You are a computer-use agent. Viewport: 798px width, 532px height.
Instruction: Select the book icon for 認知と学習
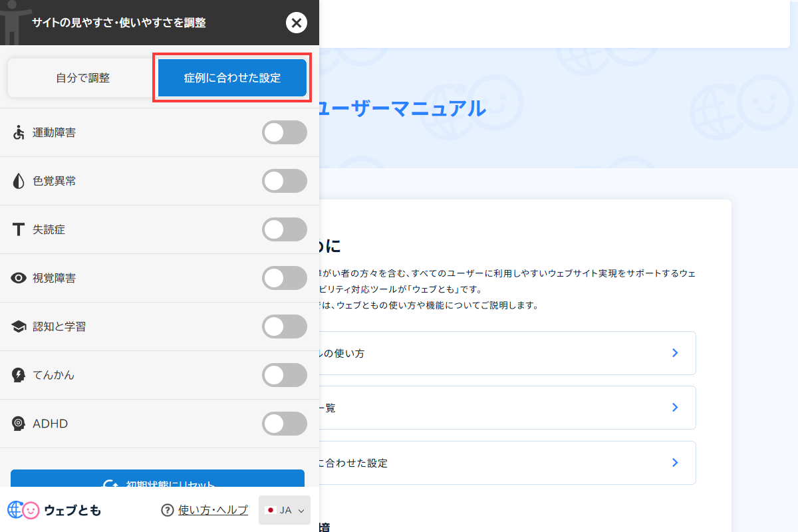[x=19, y=326]
